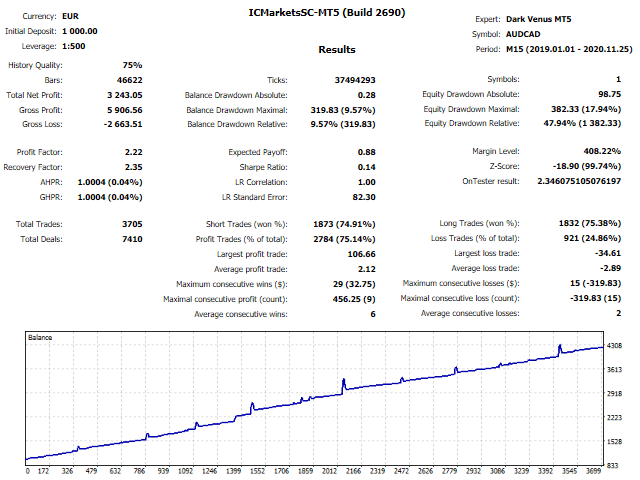640x480 pixels.
Task: Click the Results section heading
Action: point(336,49)
